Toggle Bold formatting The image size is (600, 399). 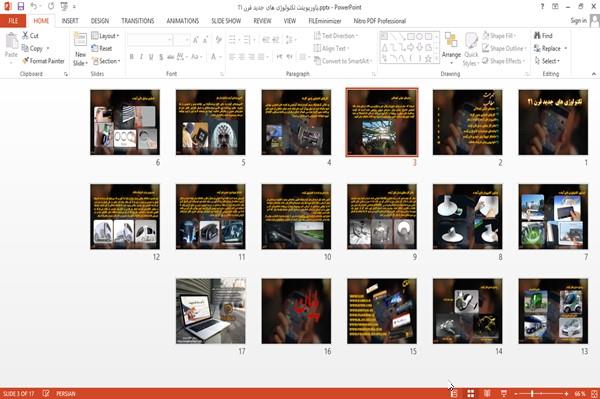point(132,57)
